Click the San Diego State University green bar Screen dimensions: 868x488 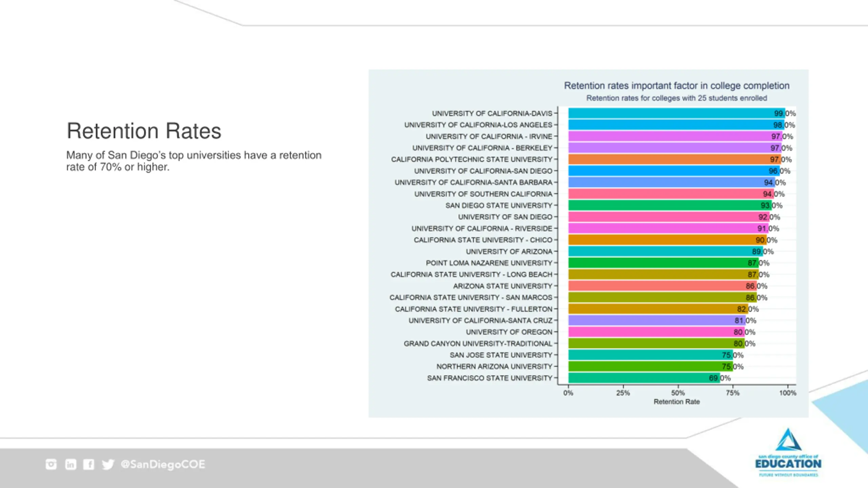click(670, 205)
